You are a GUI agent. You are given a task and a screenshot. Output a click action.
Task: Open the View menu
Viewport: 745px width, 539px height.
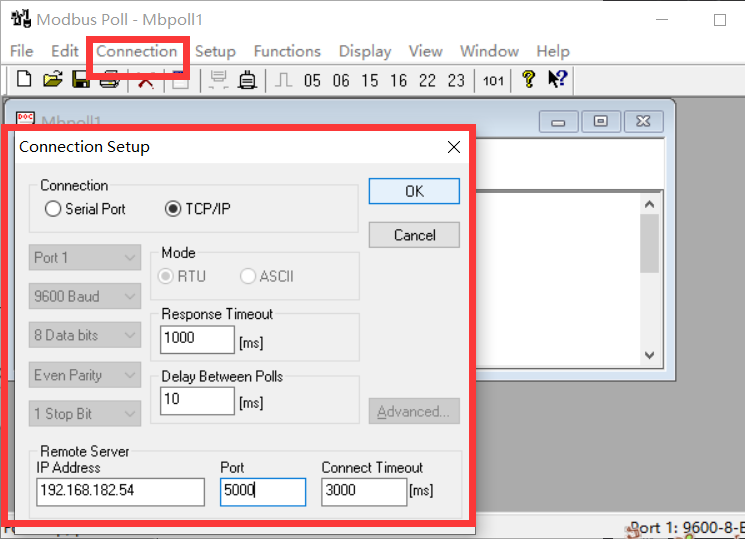(x=426, y=51)
